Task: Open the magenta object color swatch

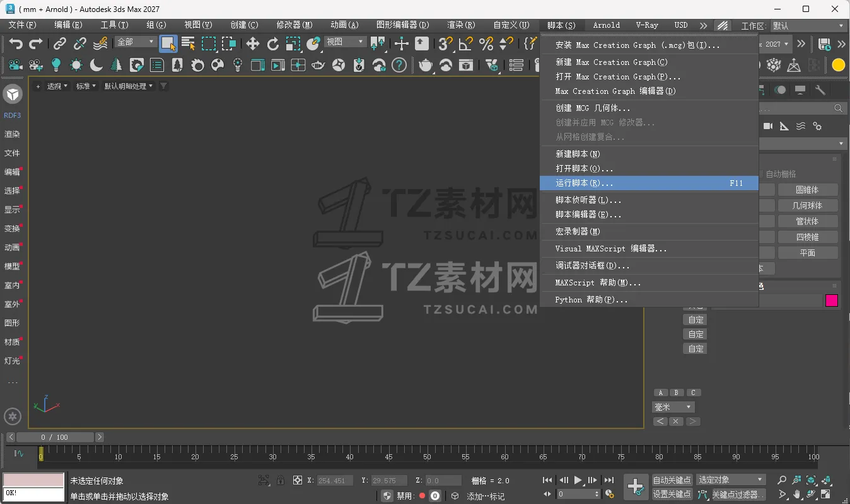Action: click(x=832, y=301)
